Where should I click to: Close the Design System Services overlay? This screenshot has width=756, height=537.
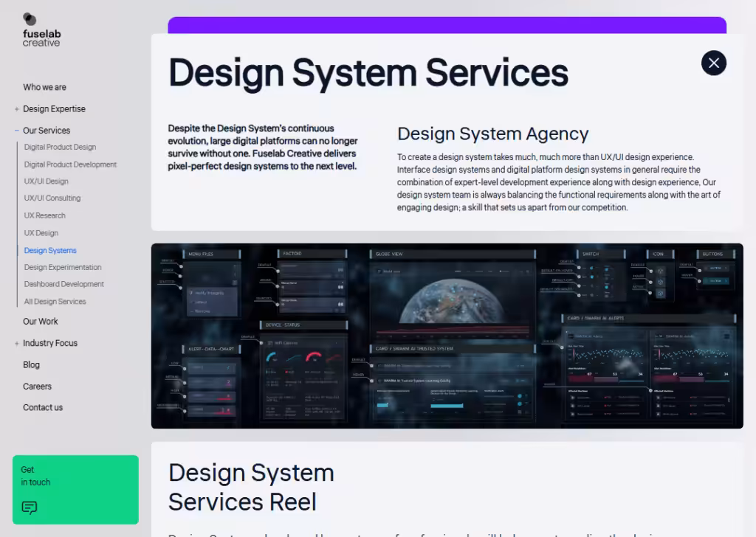tap(713, 63)
